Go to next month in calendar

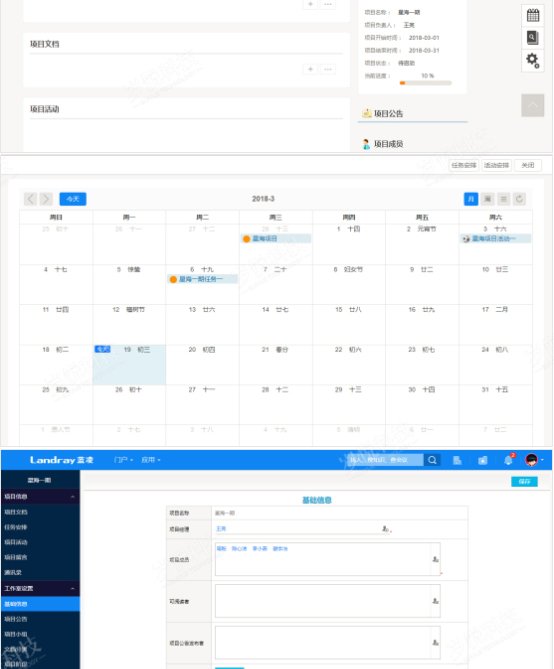tap(46, 199)
